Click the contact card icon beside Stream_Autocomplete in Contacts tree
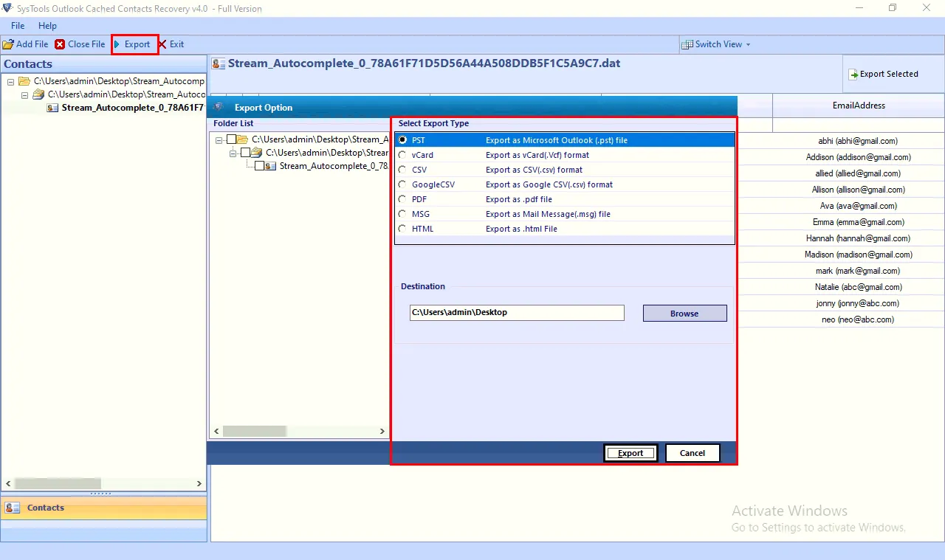945x560 pixels. pos(52,108)
